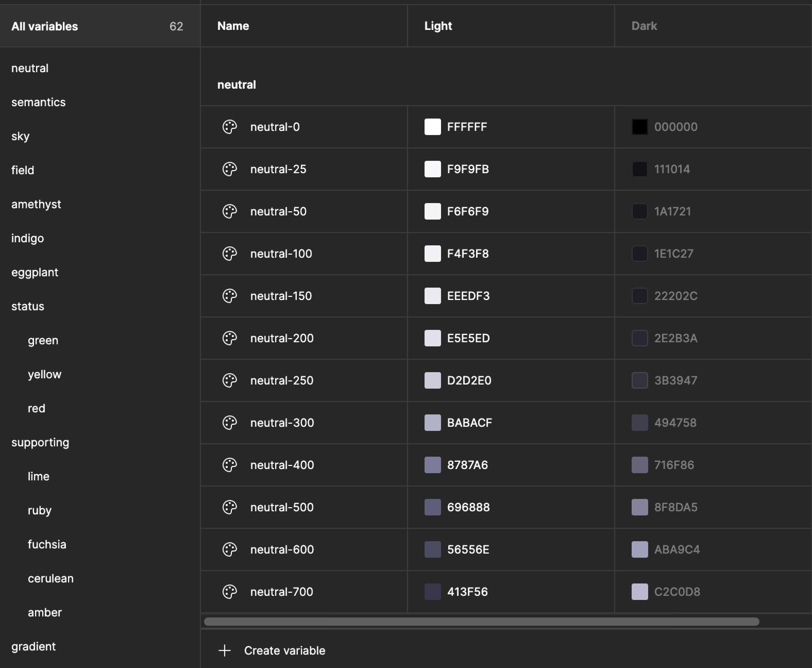The image size is (812, 668).
Task: Click the palette icon beside neutral-600
Action: 230,549
